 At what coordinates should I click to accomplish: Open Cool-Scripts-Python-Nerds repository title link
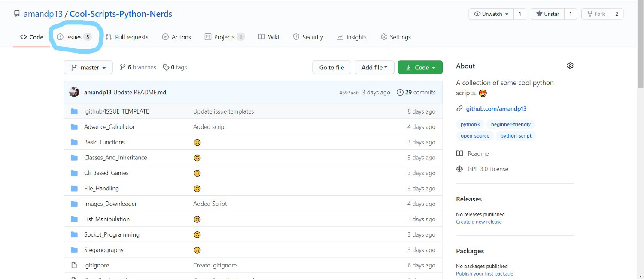[x=121, y=14]
